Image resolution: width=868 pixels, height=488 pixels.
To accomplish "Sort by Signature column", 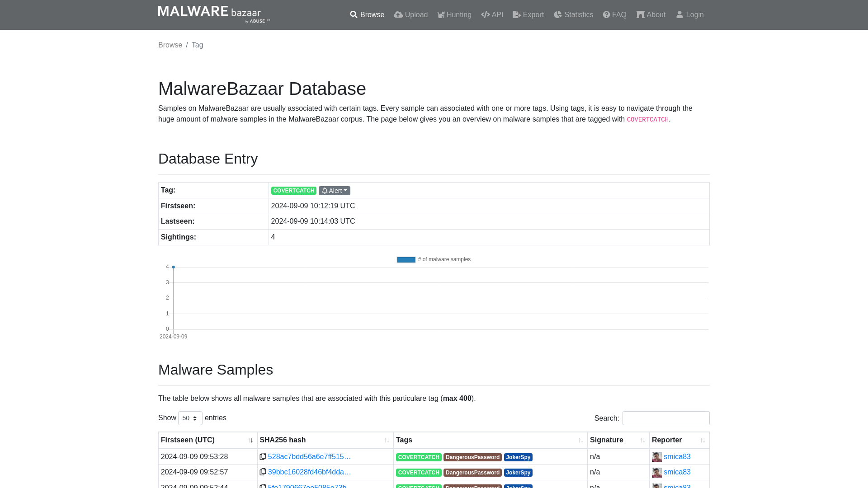I will pyautogui.click(x=618, y=440).
